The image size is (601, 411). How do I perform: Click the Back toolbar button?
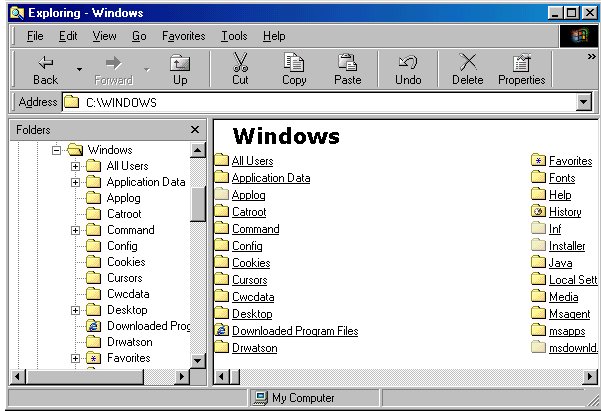pyautogui.click(x=45, y=70)
